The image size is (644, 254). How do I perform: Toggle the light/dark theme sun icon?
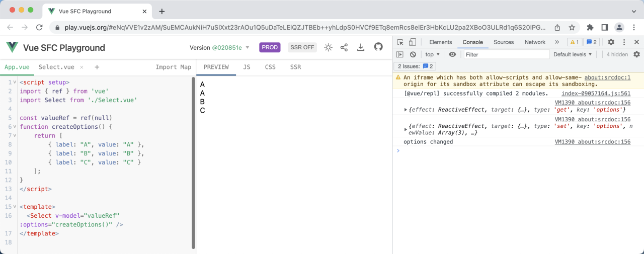click(x=328, y=47)
